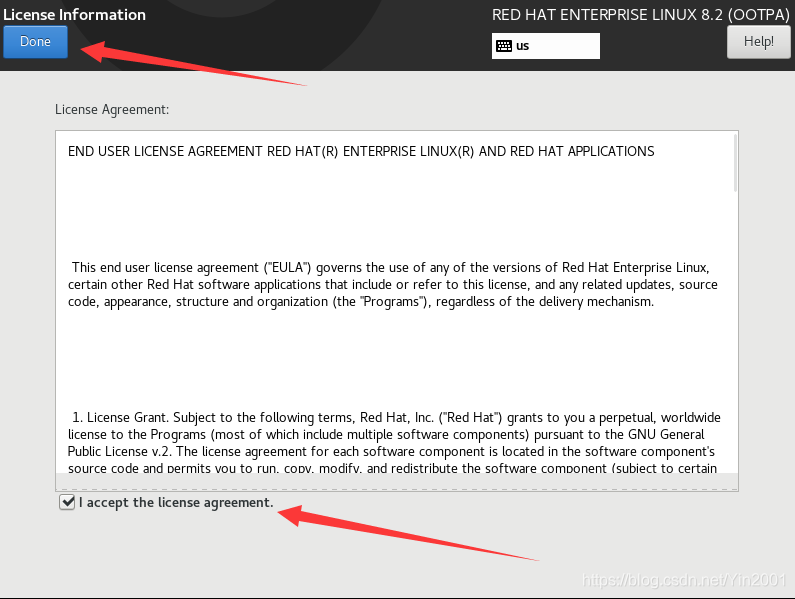
Task: Open the Help! button
Action: pos(758,42)
